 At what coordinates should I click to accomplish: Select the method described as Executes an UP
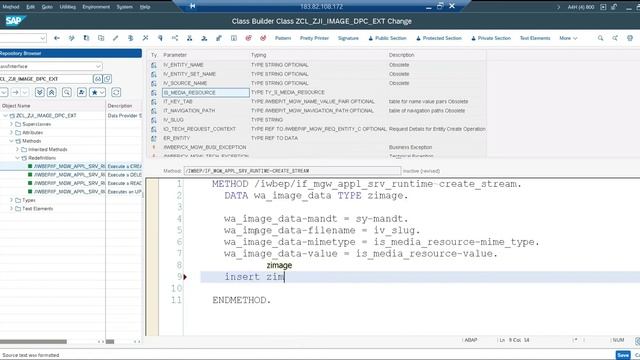71,191
